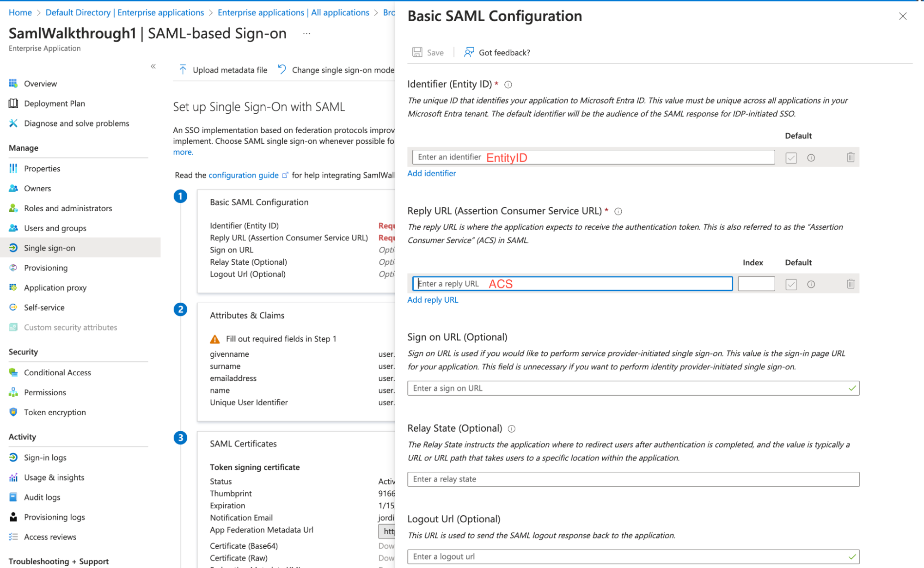Screen dimensions: 924x568
Task: Click the Usage & insights chart icon
Action: pos(13,477)
